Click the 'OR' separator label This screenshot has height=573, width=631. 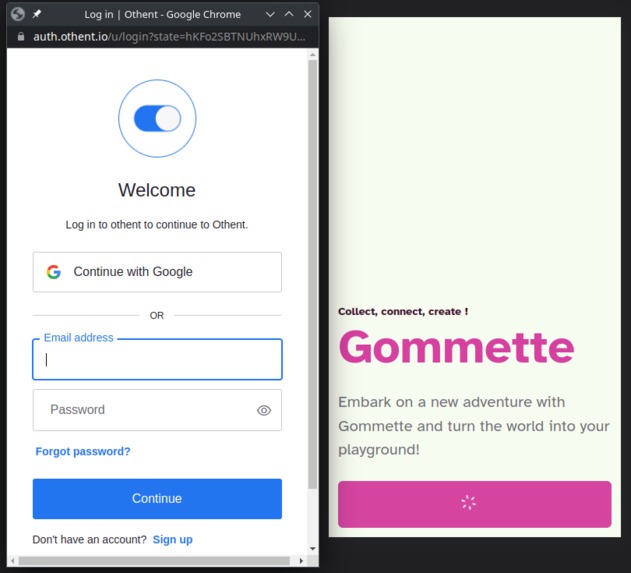[x=157, y=315]
